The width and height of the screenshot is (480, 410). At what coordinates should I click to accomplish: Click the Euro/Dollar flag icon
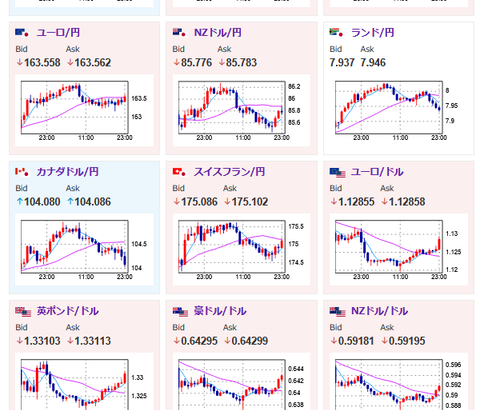tap(337, 173)
